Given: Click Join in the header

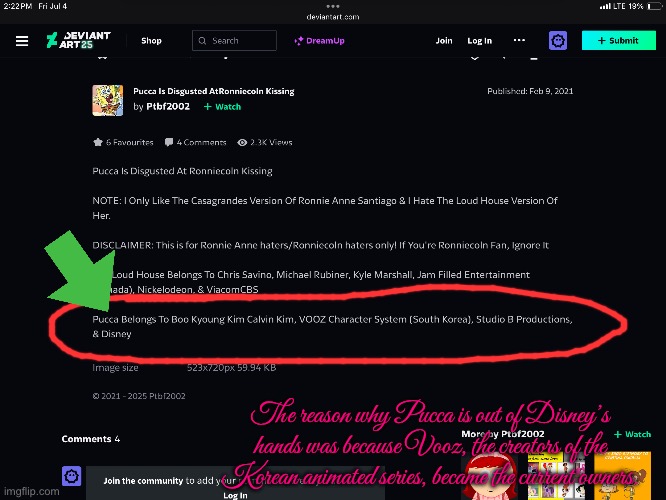Looking at the screenshot, I should (443, 41).
